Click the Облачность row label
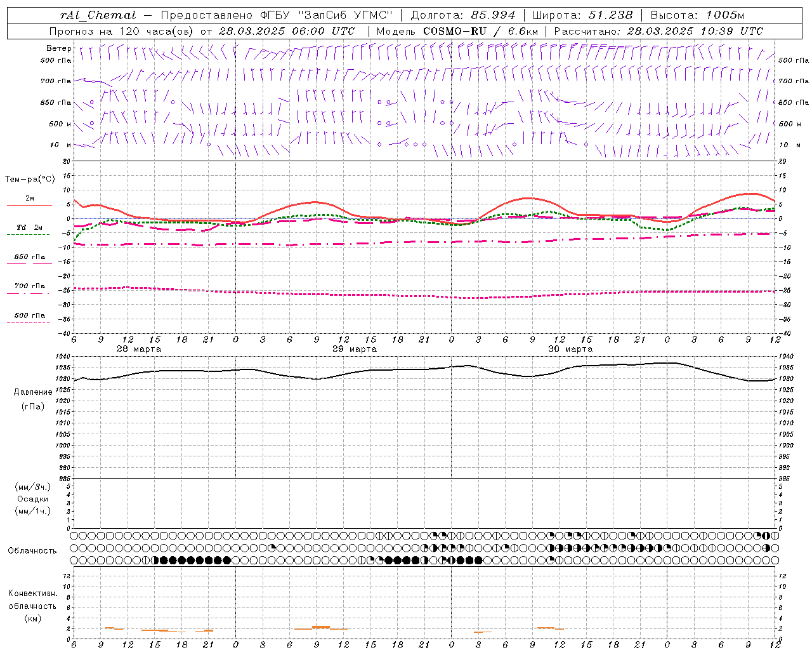 [32, 551]
